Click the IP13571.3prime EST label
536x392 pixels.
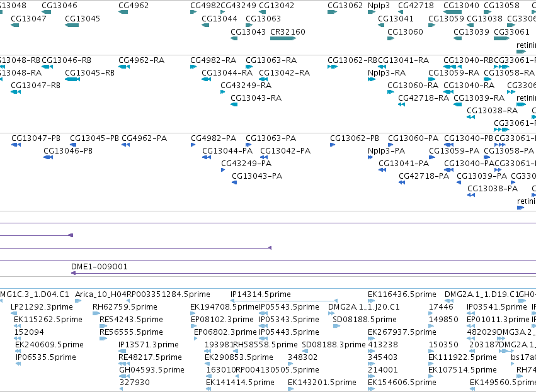point(149,345)
